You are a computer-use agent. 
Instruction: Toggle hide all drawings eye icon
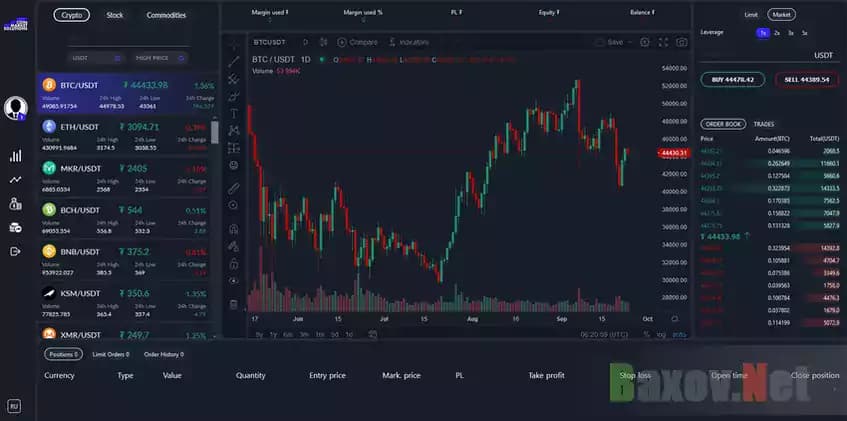tap(234, 280)
